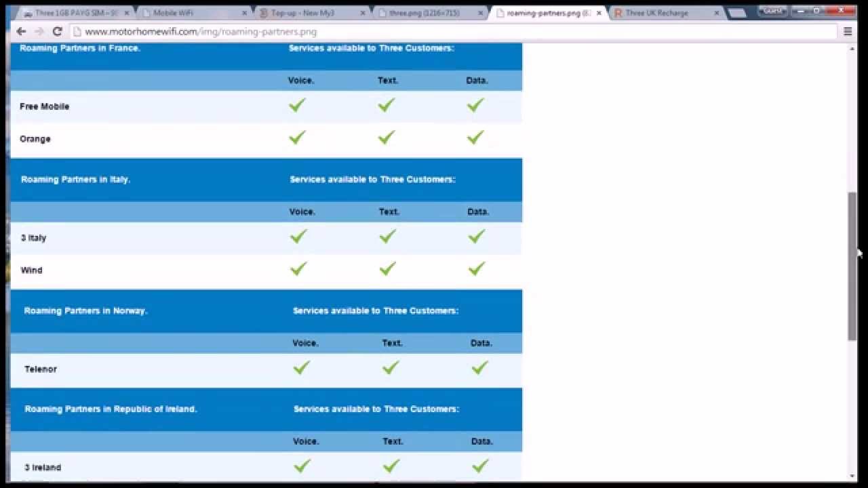Click the Telenor Voice checkmark
Image resolution: width=868 pixels, height=488 pixels.
(x=302, y=367)
